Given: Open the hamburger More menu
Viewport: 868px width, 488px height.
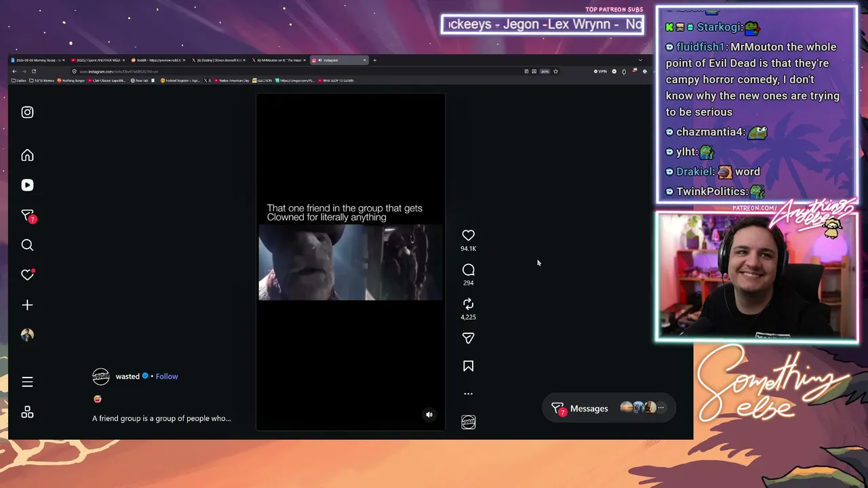Looking at the screenshot, I should 27,382.
